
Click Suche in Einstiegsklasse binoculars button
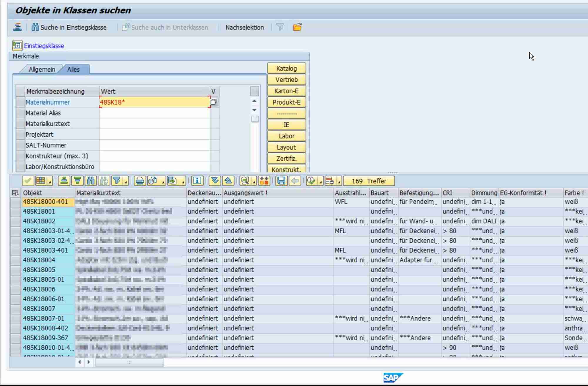click(x=69, y=27)
